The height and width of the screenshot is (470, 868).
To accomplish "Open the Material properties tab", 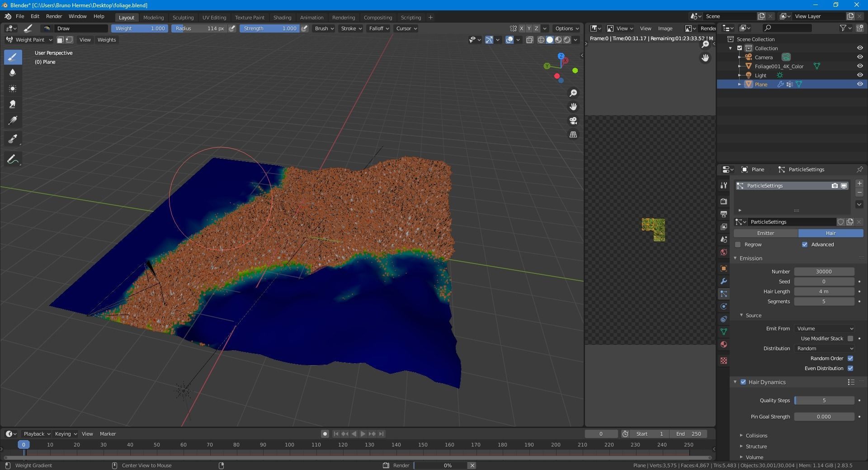I will [724, 344].
